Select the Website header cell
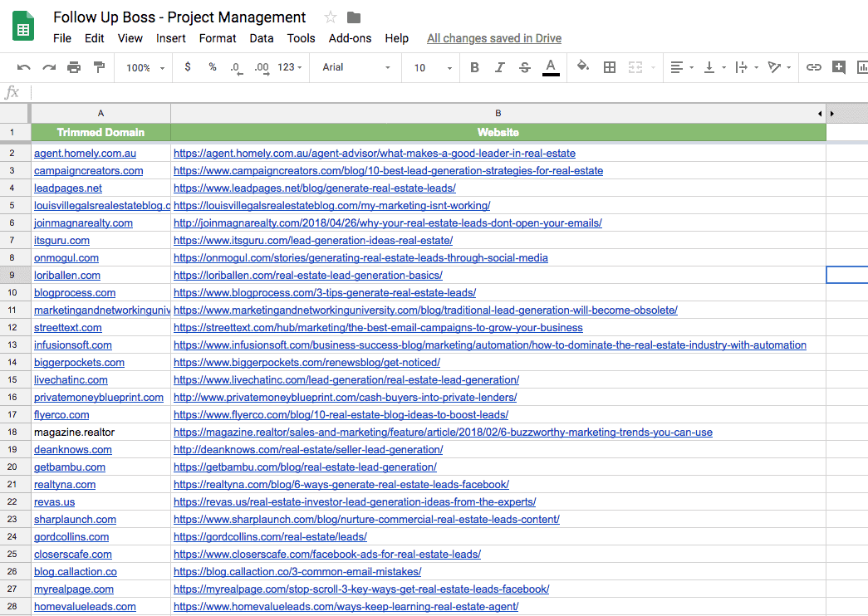 [x=498, y=132]
